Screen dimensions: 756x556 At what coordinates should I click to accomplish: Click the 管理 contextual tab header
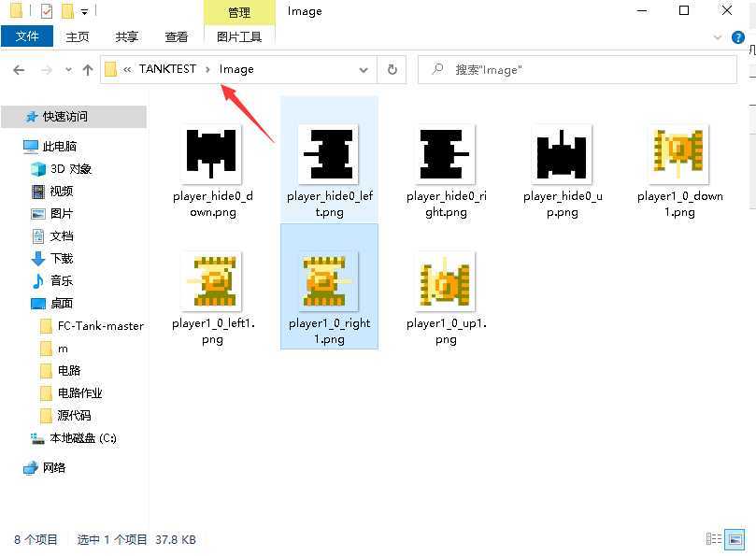coord(239,12)
